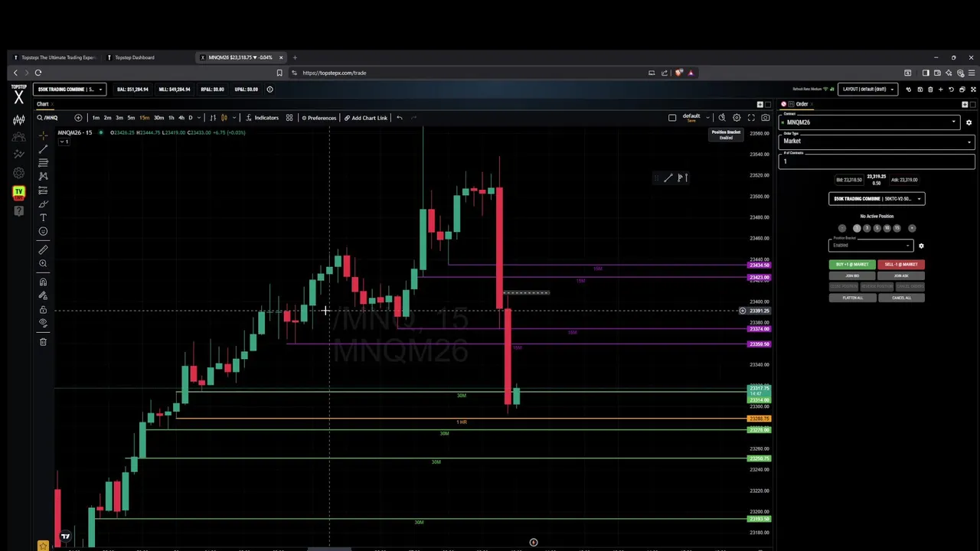Activate the zoom in magnifier tool

point(43,263)
